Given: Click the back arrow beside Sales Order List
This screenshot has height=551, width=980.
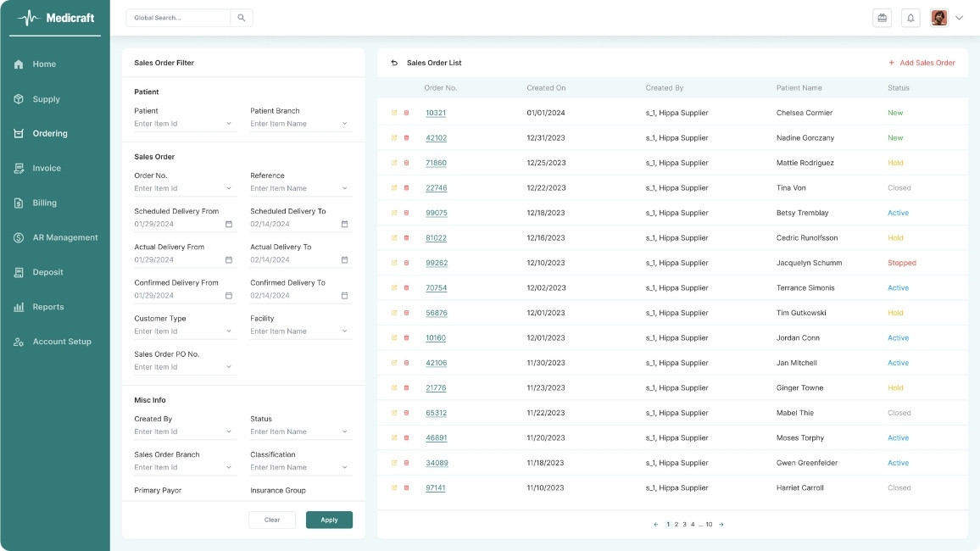Looking at the screenshot, I should tap(394, 63).
